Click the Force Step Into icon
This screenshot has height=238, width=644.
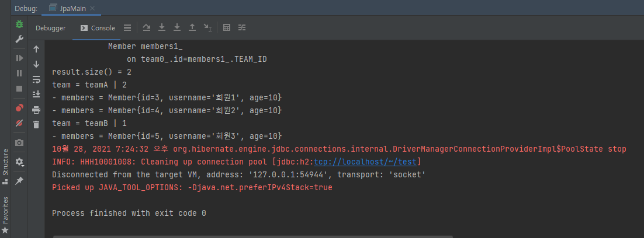point(177,27)
